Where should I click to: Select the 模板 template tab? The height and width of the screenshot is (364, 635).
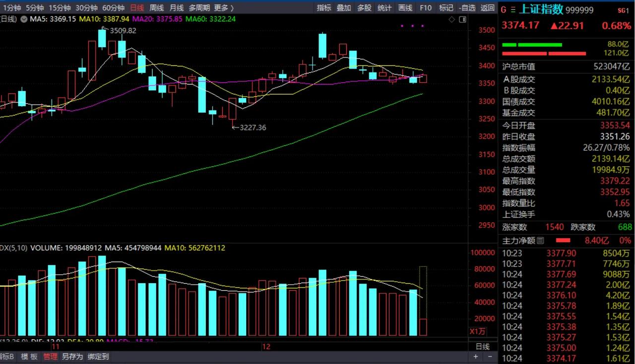[29, 357]
